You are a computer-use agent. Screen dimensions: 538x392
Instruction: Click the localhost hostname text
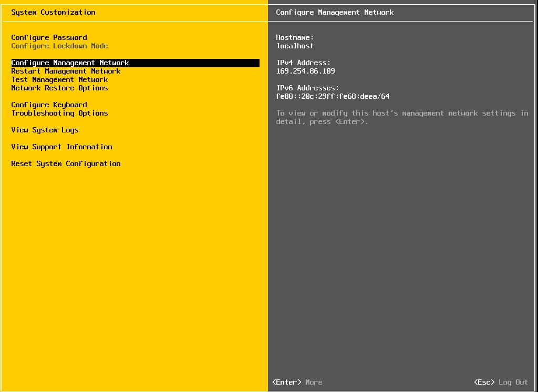pos(295,46)
